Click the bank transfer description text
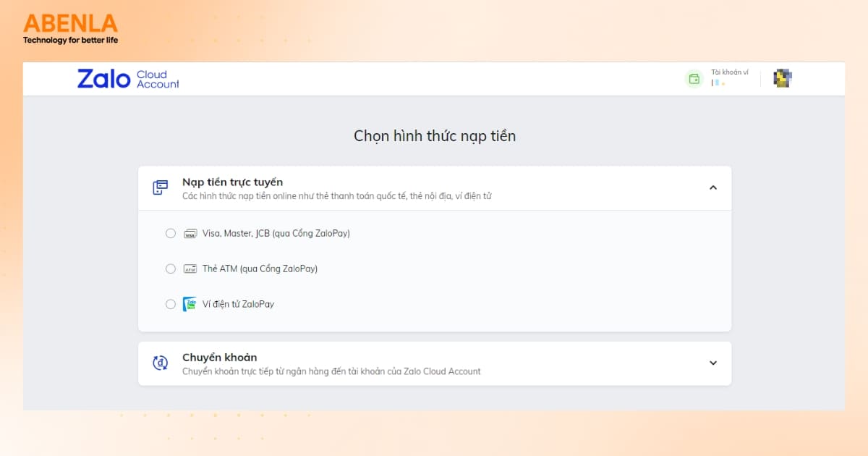The width and height of the screenshot is (868, 456). [x=331, y=371]
